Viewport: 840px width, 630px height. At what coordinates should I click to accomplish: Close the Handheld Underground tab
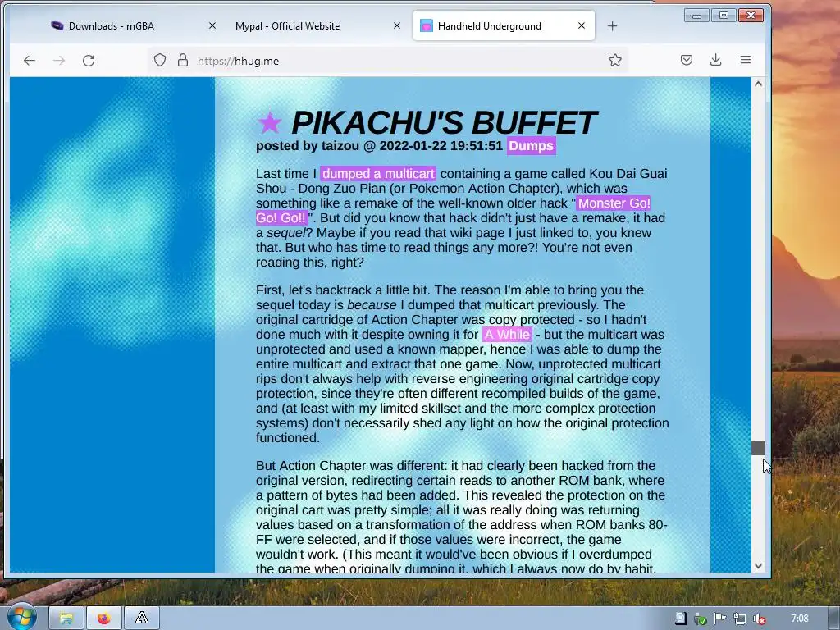click(x=582, y=25)
